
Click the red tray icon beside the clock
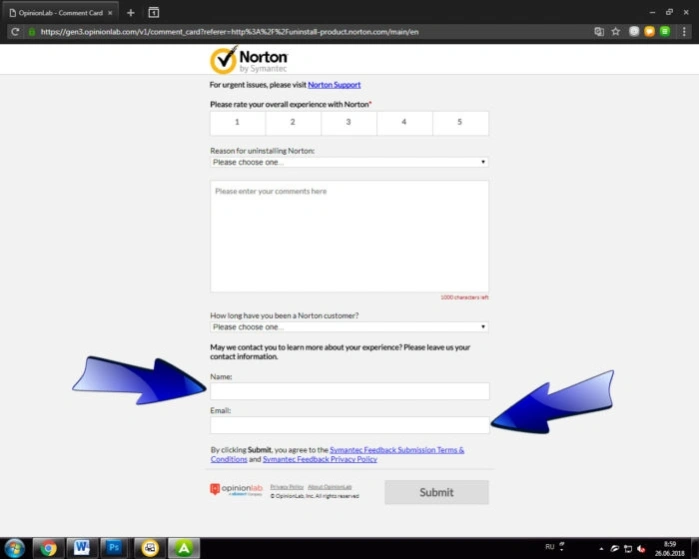click(x=641, y=549)
